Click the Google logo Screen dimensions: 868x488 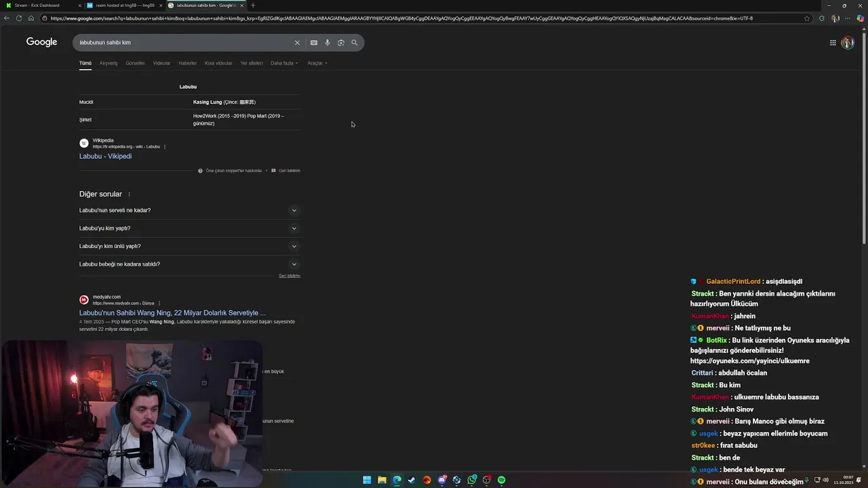point(41,42)
